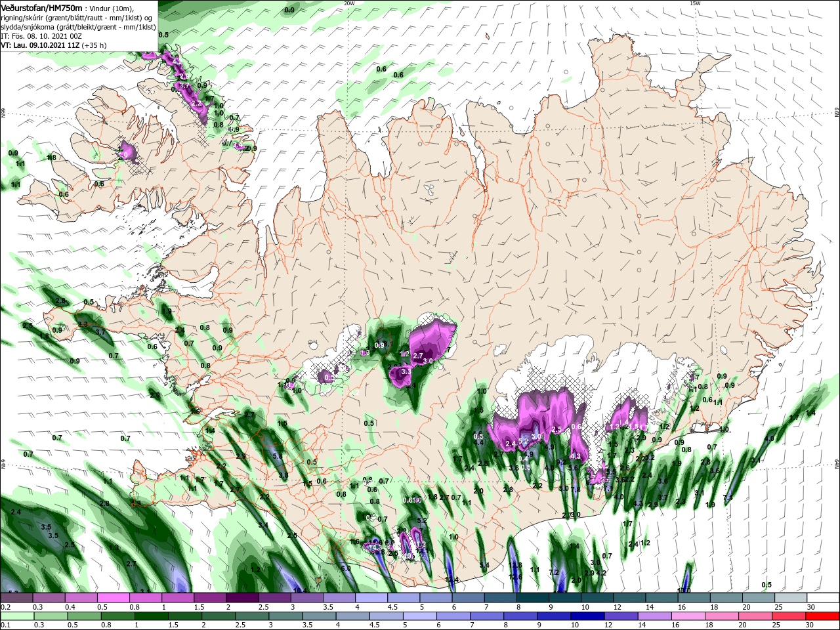Click the 15W longitude label

695,3
